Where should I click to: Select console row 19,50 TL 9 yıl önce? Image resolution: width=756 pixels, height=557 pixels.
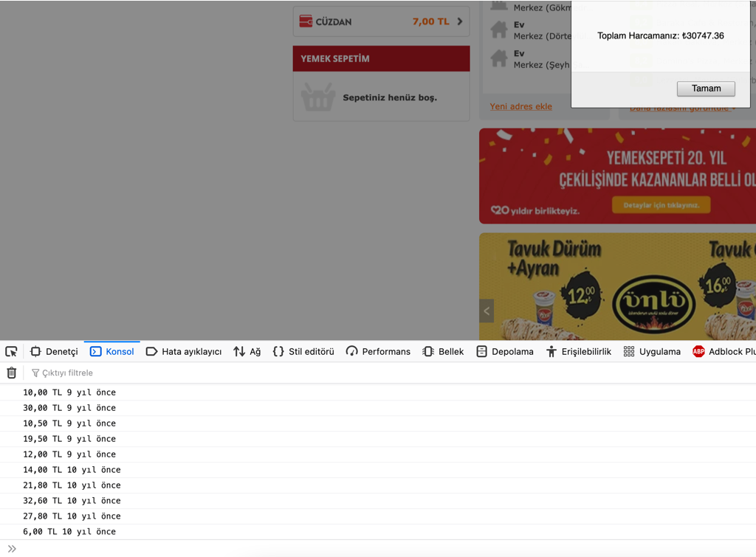[378, 439]
